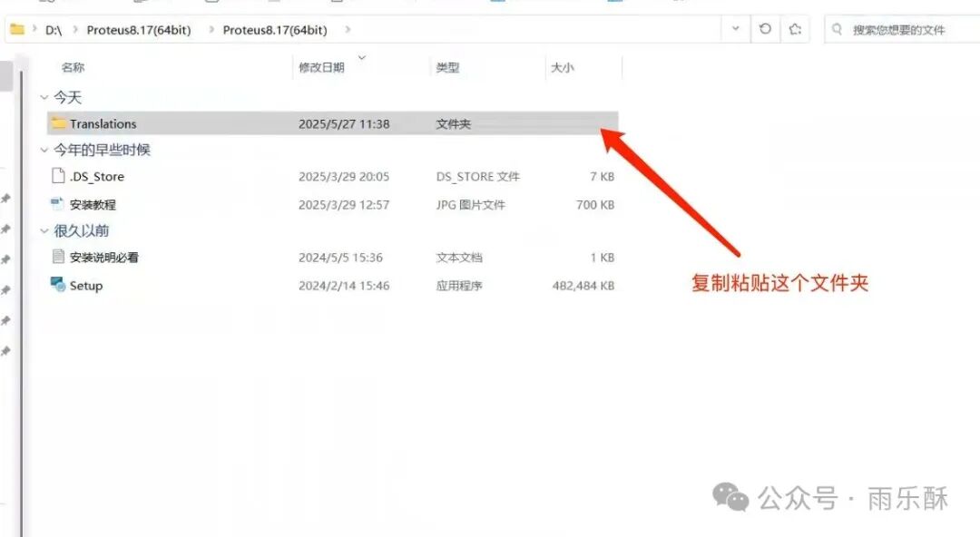
Task: Click the Translations folder icon
Action: (x=59, y=123)
